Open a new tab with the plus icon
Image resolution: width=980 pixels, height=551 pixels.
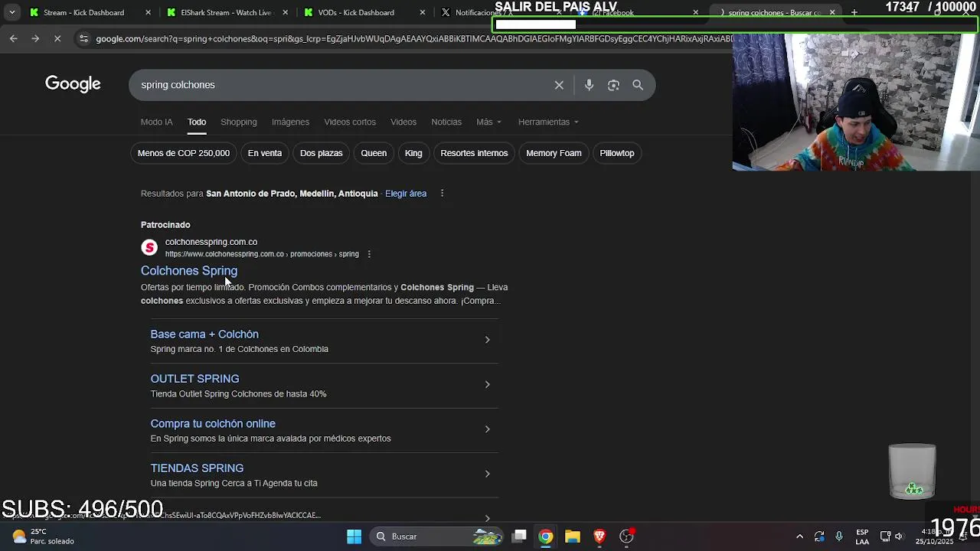click(x=854, y=12)
